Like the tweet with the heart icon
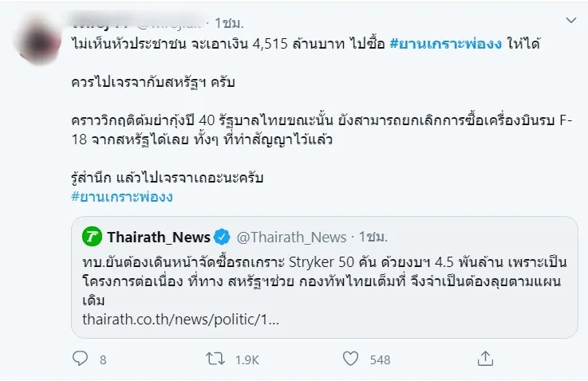The image size is (588, 381). point(349,359)
